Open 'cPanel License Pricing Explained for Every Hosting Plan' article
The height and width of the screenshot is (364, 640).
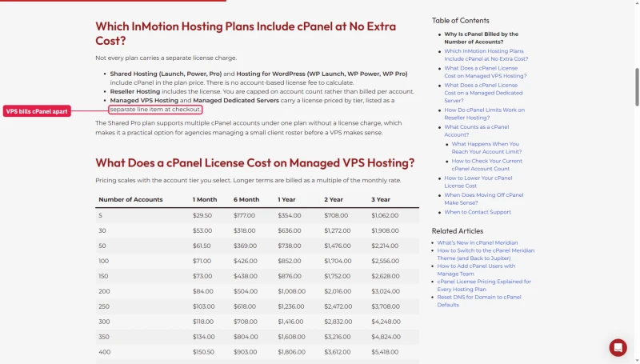484,286
